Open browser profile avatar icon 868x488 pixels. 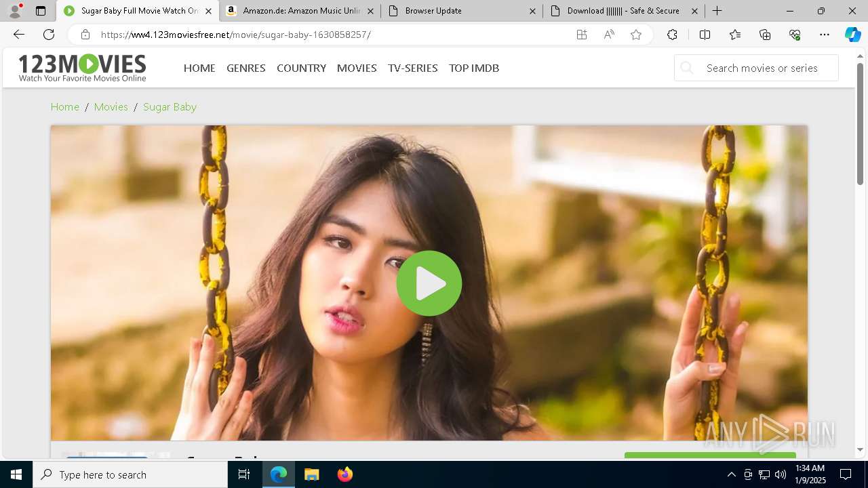pos(14,11)
